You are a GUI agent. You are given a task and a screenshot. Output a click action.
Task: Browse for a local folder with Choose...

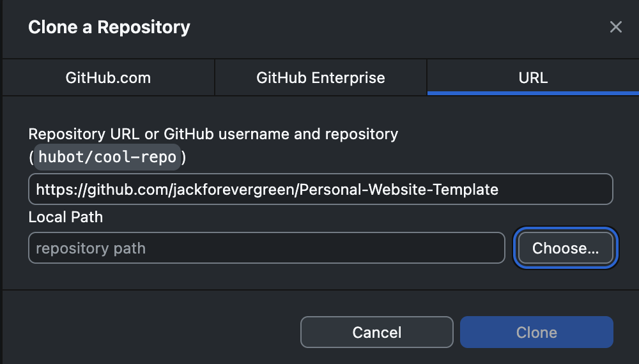point(566,248)
